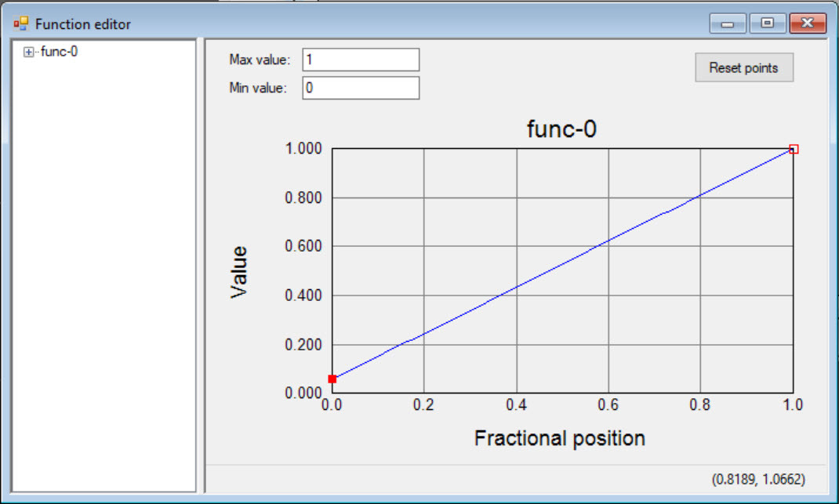Maximize the Function editor window
839x504 pixels.
pyautogui.click(x=768, y=24)
